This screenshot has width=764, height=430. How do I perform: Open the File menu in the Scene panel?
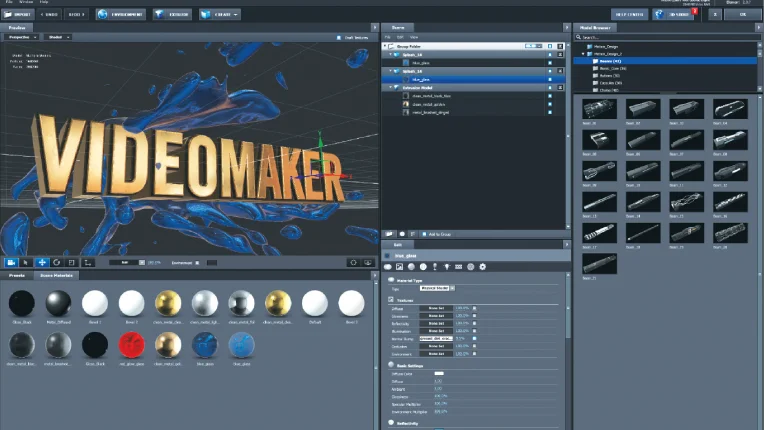388,37
